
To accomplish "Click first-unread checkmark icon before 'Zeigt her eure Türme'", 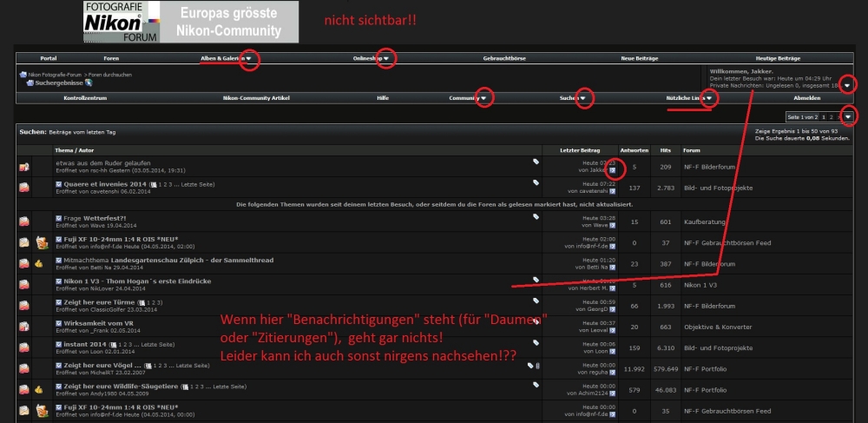I will 59,302.
